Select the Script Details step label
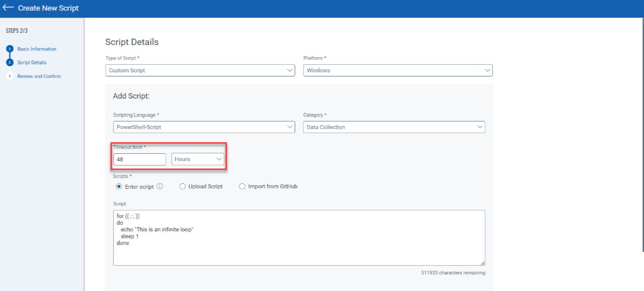The width and height of the screenshot is (644, 291). 32,63
